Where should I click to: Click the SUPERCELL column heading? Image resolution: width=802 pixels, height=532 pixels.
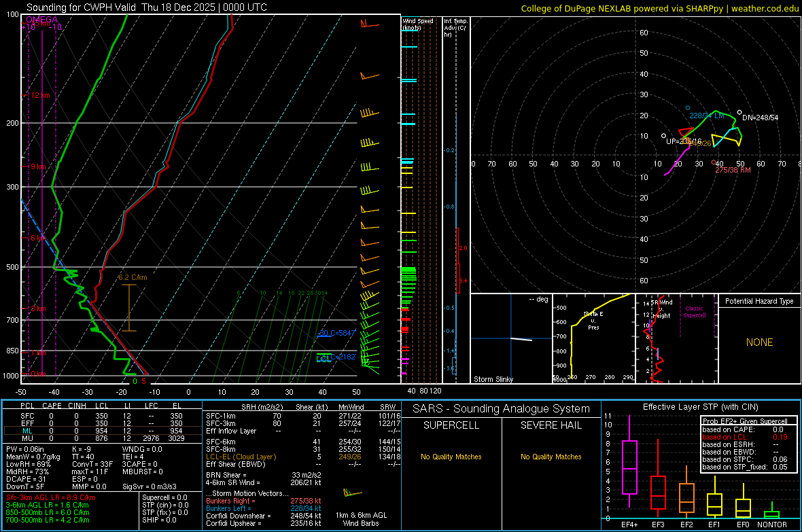(x=451, y=425)
